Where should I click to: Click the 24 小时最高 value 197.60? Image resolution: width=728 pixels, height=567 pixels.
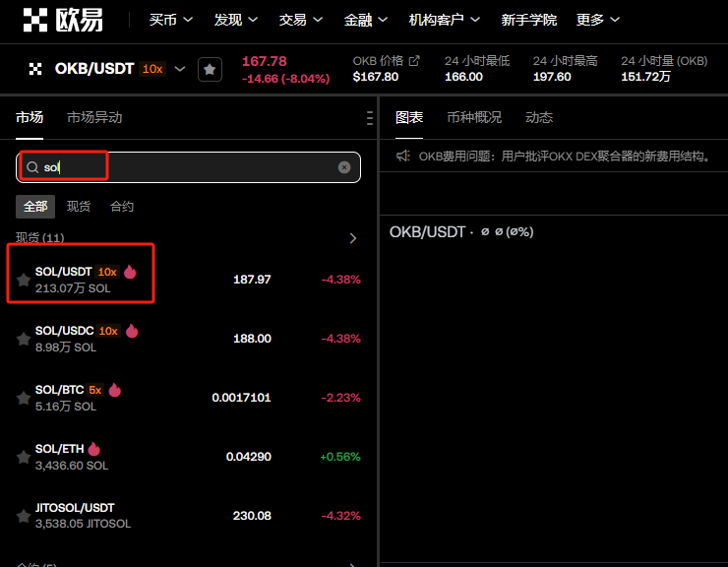552,77
